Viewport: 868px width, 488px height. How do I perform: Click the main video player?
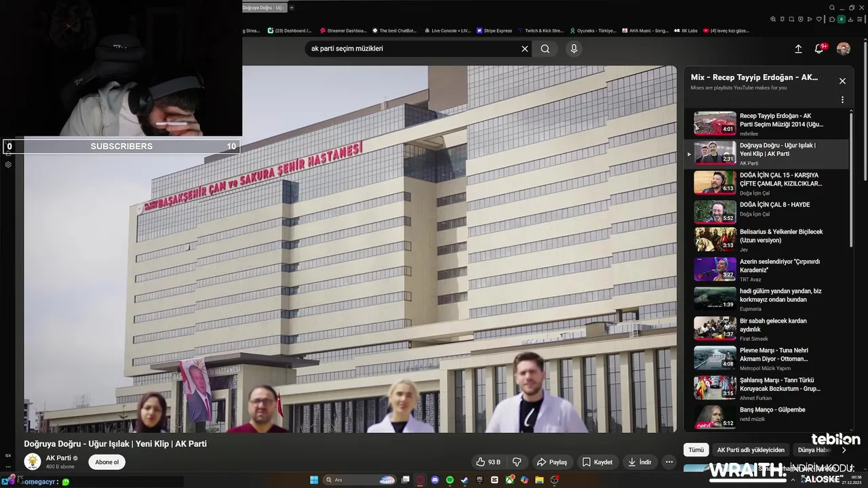(x=350, y=249)
